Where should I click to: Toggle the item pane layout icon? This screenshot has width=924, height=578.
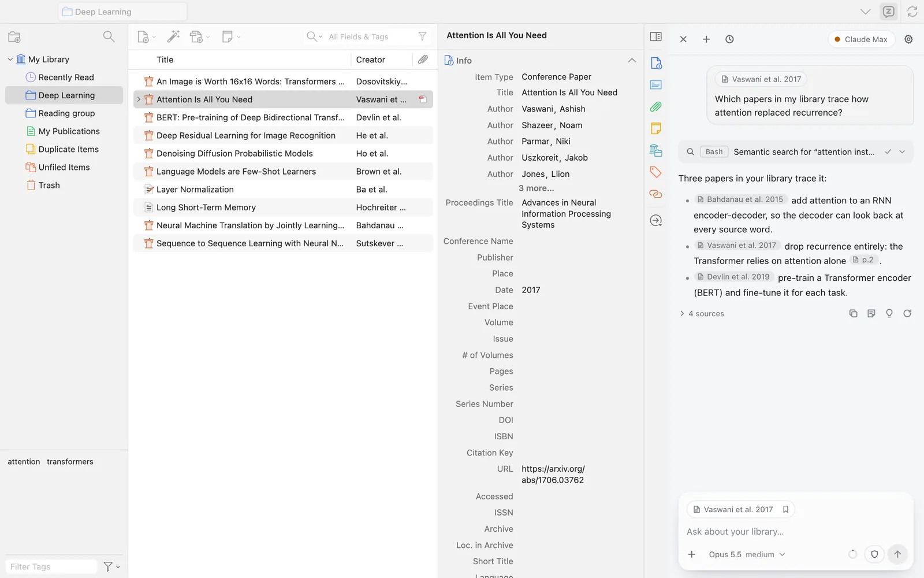[656, 36]
